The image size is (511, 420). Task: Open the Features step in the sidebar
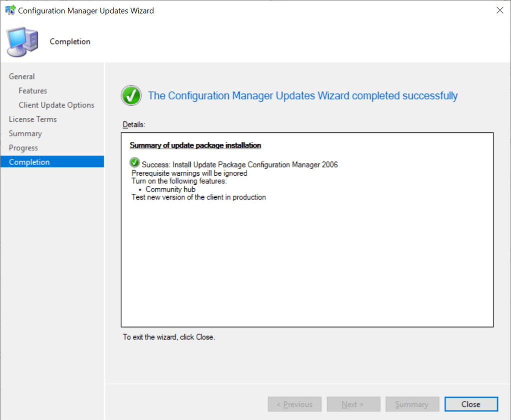click(33, 91)
